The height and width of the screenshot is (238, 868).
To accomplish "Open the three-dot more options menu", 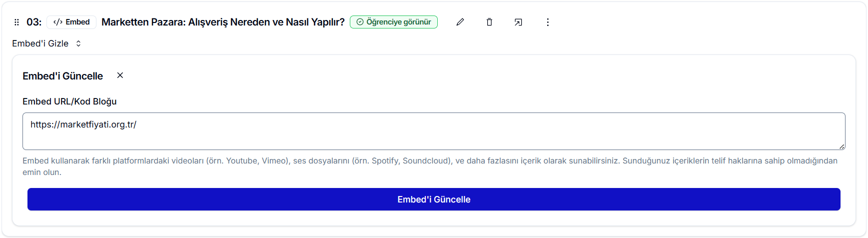I will click(x=548, y=22).
